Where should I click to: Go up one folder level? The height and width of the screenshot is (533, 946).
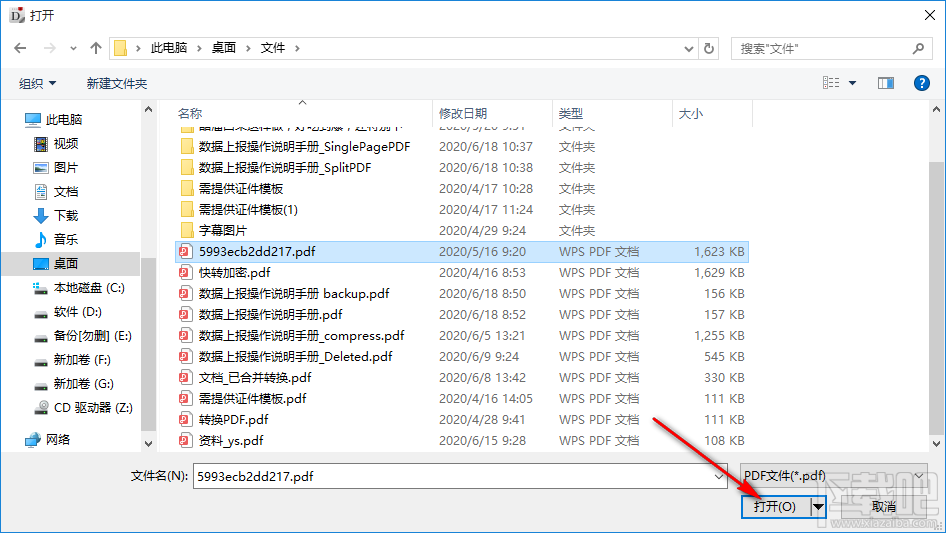pyautogui.click(x=95, y=48)
